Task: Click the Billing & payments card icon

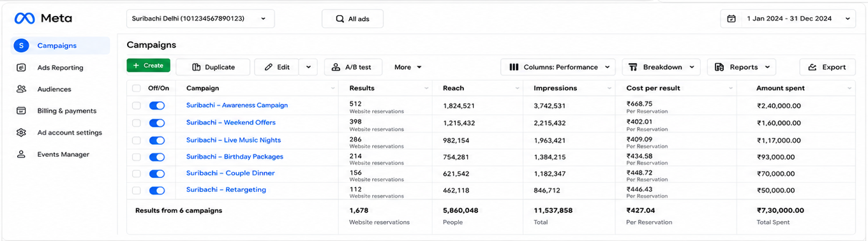Action: pyautogui.click(x=21, y=111)
